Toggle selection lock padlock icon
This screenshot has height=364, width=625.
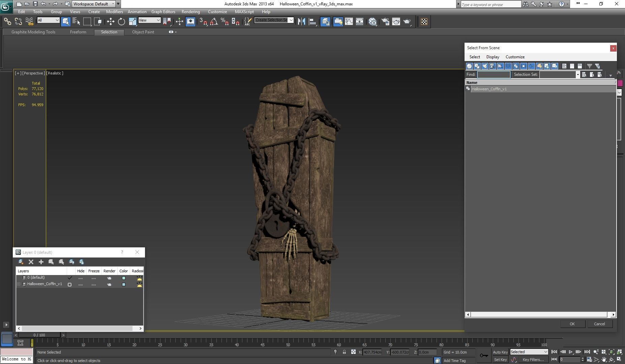coord(344,352)
